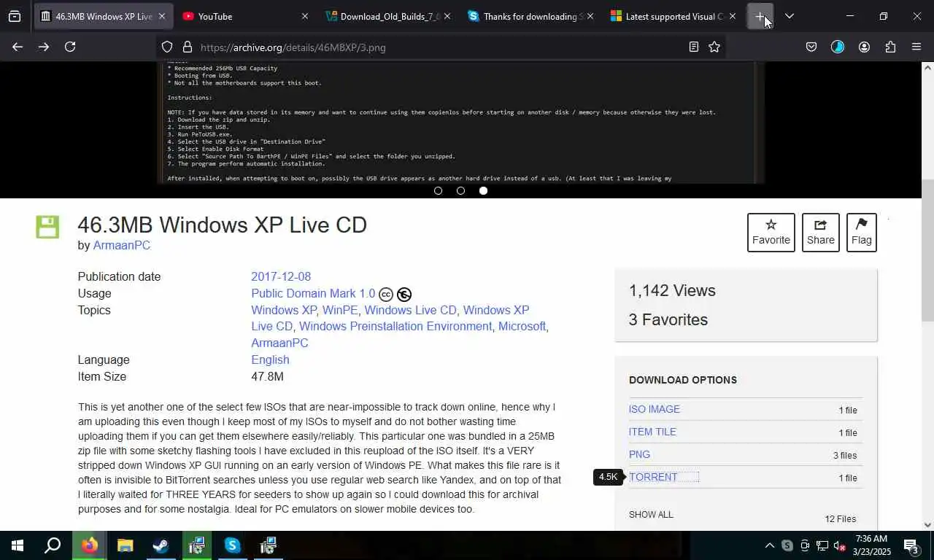Reload the current page
The height and width of the screenshot is (560, 934).
[70, 47]
